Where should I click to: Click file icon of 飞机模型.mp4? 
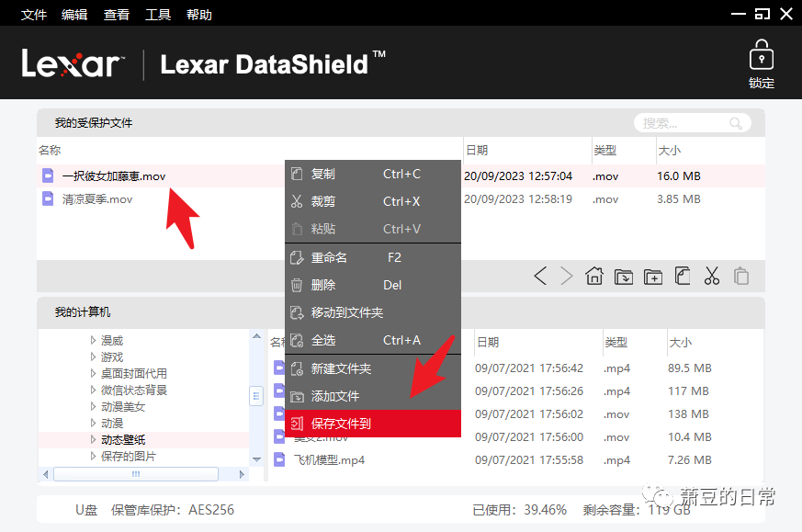pos(279,459)
